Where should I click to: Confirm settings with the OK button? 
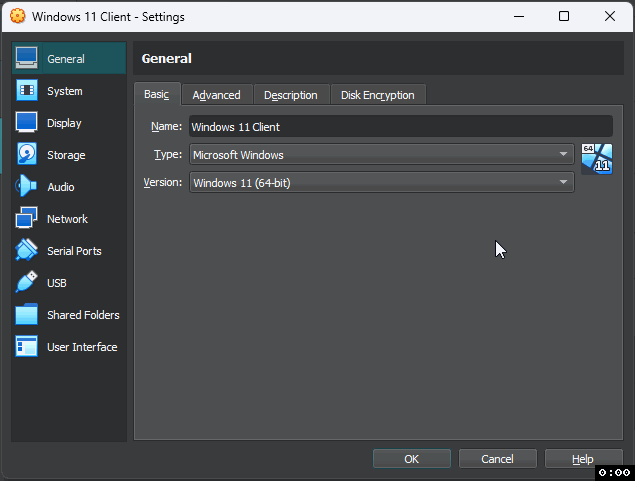[x=411, y=459]
